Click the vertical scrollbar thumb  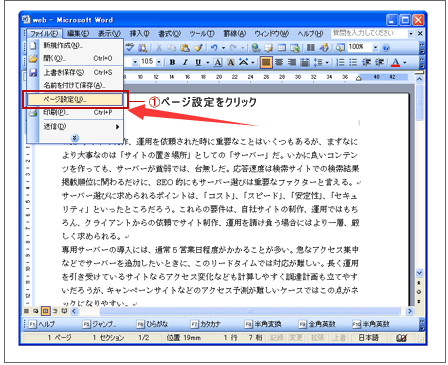point(419,103)
